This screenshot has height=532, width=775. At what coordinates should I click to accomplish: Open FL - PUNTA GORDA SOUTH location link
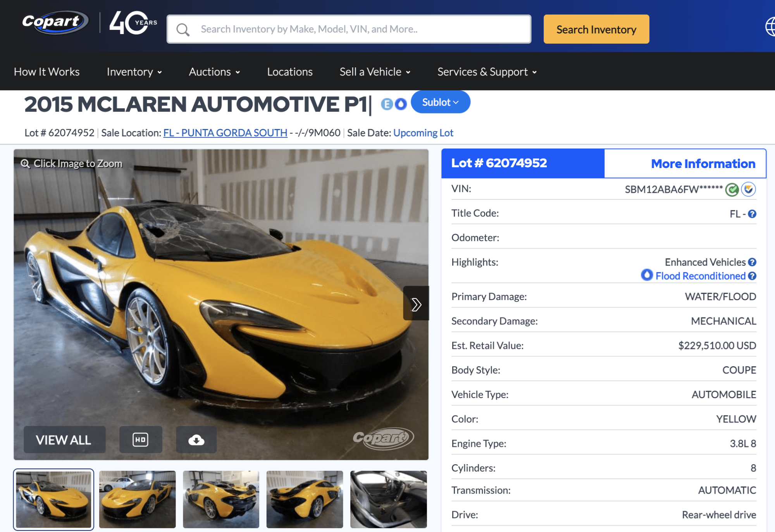point(225,133)
